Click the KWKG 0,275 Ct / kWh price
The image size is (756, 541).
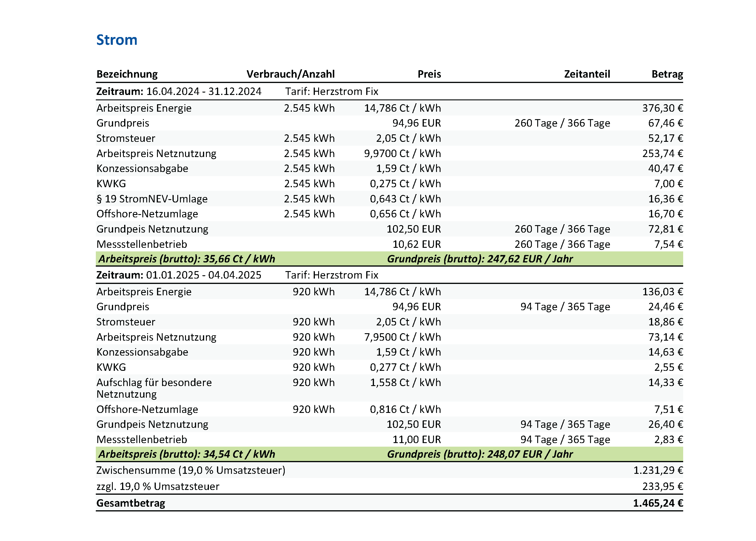coord(405,184)
